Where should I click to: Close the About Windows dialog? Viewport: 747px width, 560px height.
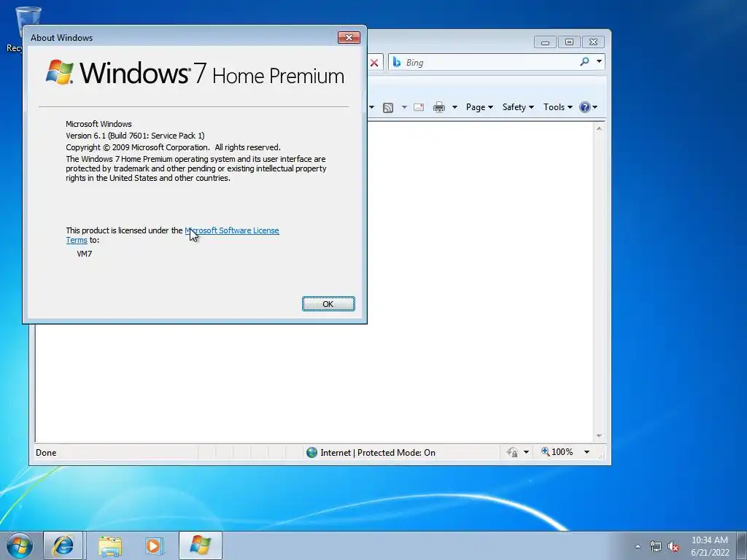(349, 38)
